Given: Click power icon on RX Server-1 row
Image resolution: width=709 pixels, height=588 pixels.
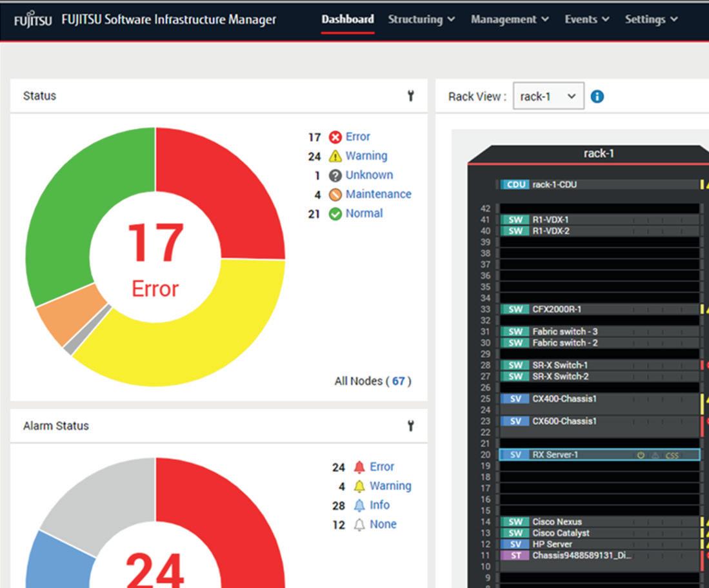Looking at the screenshot, I should [x=640, y=455].
